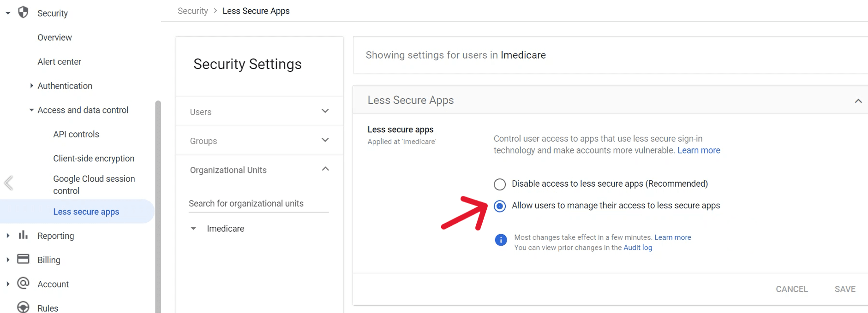Viewport: 868px width, 313px height.
Task: Click the info icon next to changes notice
Action: pyautogui.click(x=500, y=240)
